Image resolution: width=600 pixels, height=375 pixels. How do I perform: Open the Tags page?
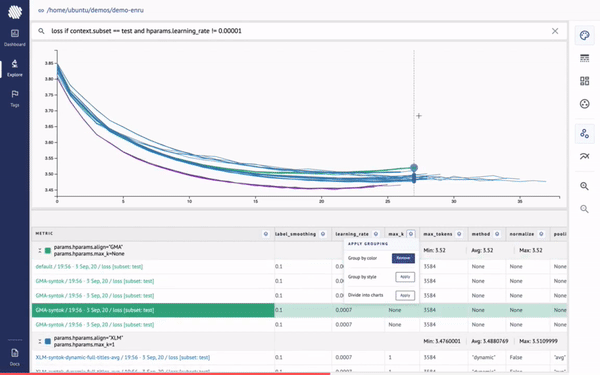[15, 98]
